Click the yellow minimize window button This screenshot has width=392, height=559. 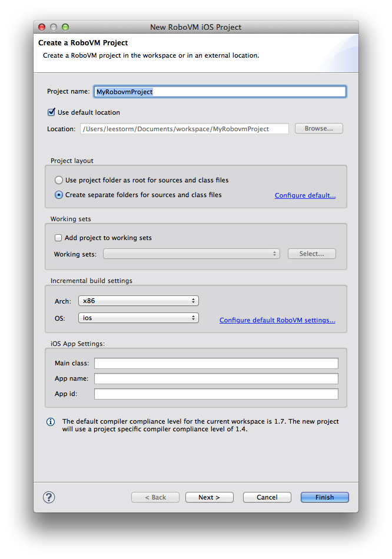coord(54,27)
